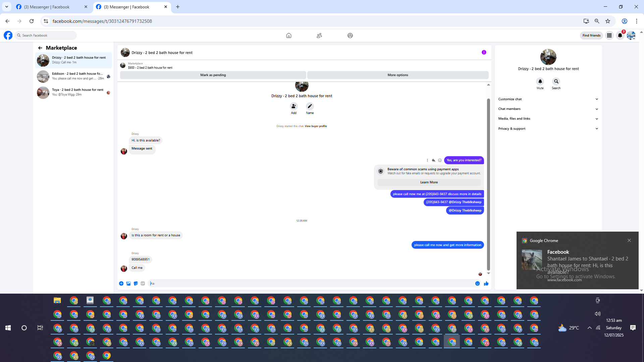
Task: Open the account profile picture menu
Action: (631, 36)
